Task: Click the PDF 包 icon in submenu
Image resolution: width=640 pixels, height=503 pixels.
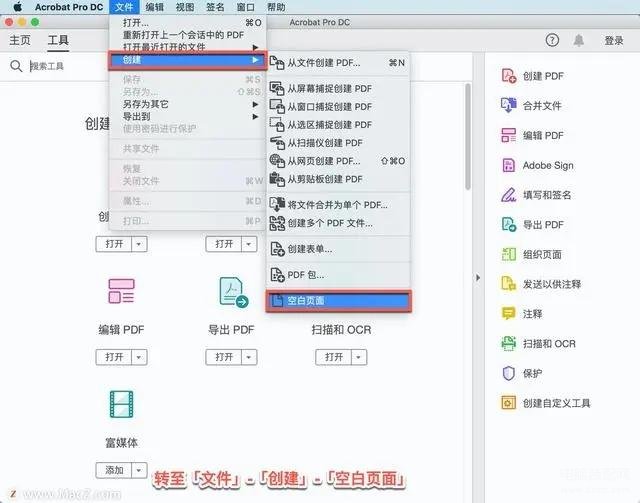Action: 277,275
